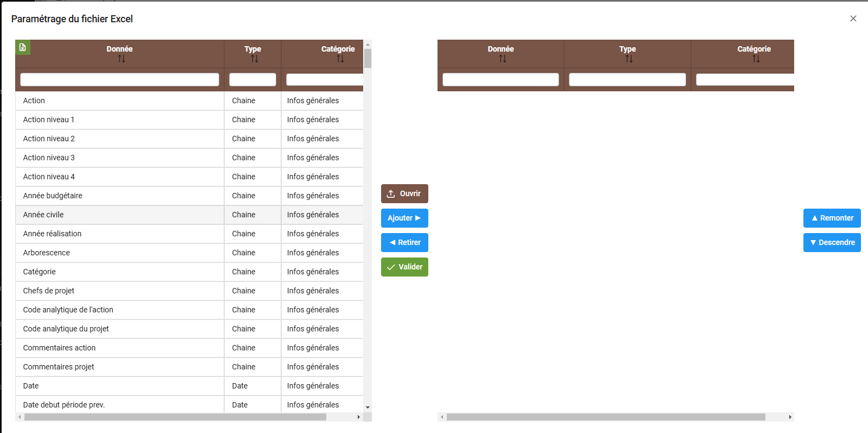
Task: Click the Type filter box in right table
Action: [627, 79]
